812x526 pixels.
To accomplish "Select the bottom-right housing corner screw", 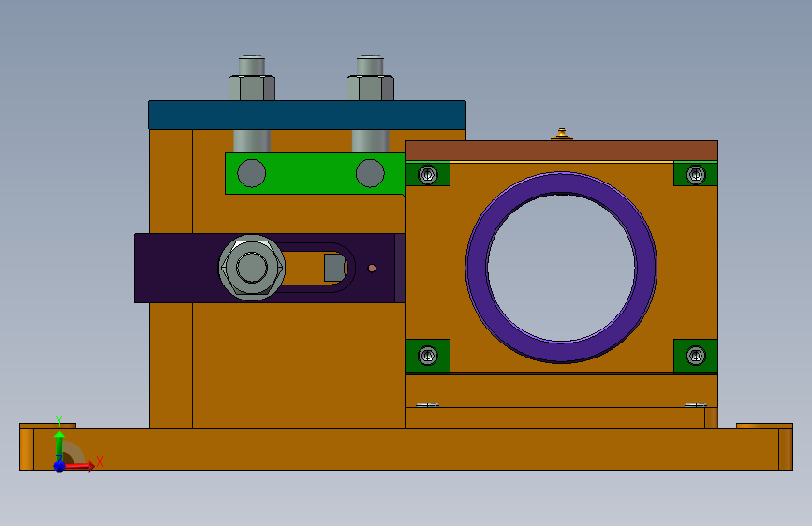I will tap(696, 356).
